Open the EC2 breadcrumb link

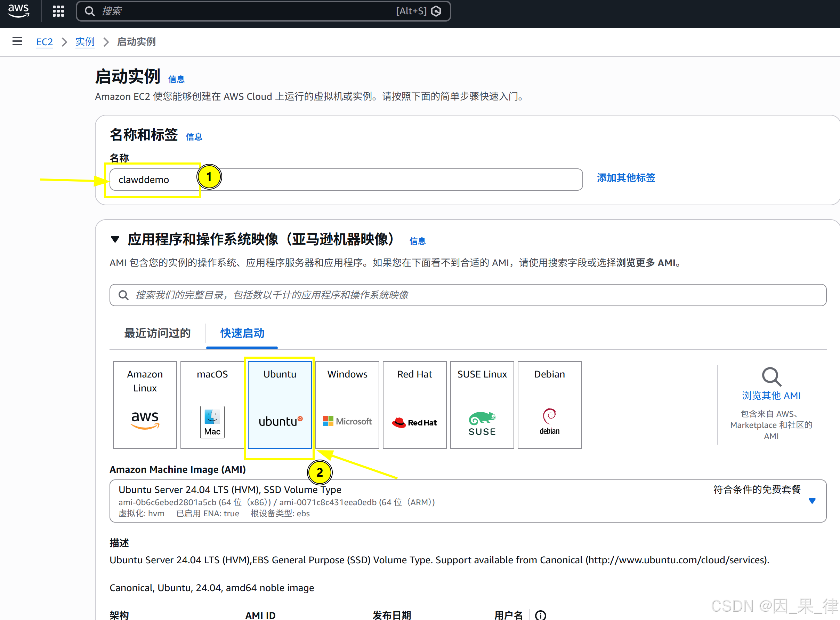pos(45,42)
